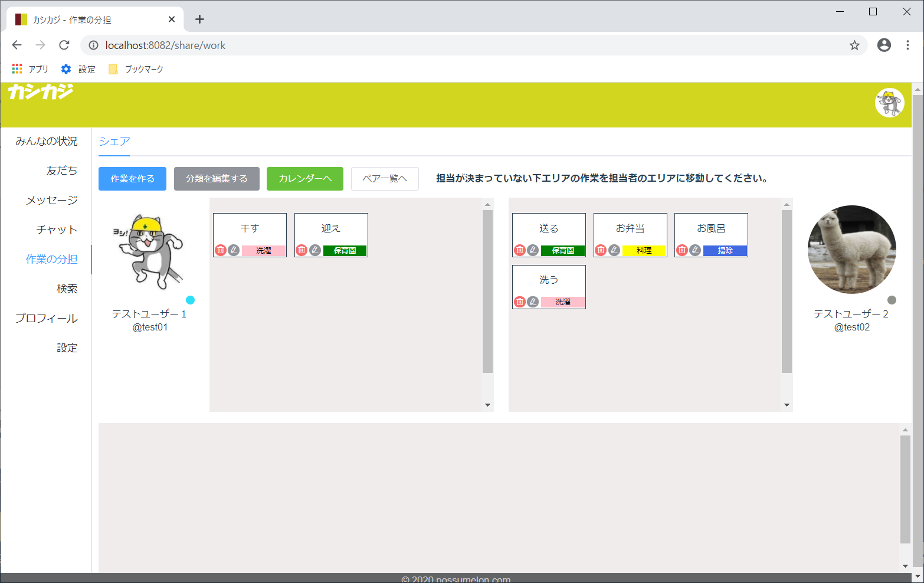Image resolution: width=924 pixels, height=583 pixels.
Task: Click down arrow of test01 task area scrollbar
Action: (487, 405)
